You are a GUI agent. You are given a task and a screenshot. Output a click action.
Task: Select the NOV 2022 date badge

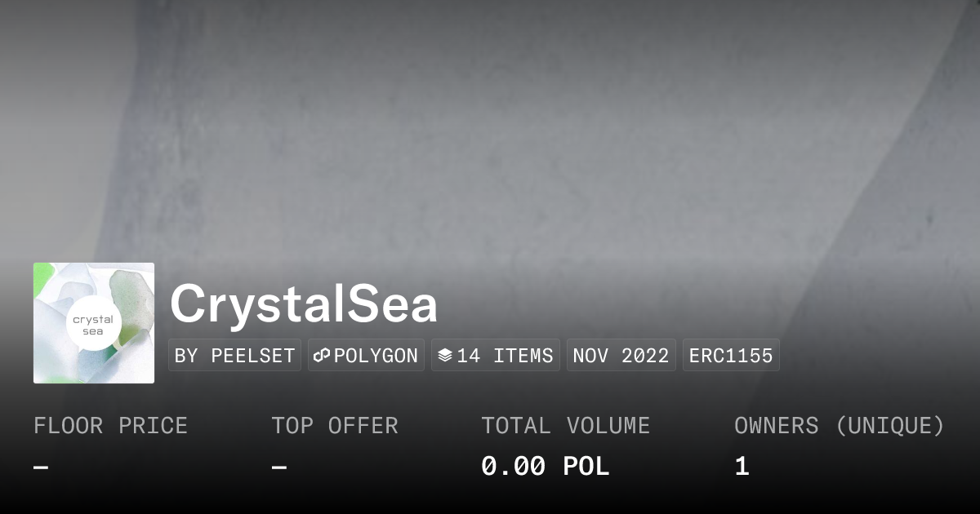pyautogui.click(x=621, y=356)
